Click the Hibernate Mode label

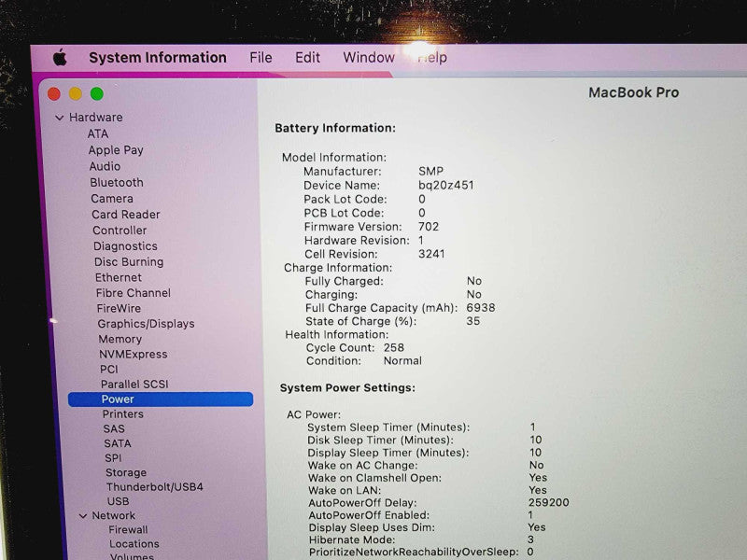click(x=352, y=540)
